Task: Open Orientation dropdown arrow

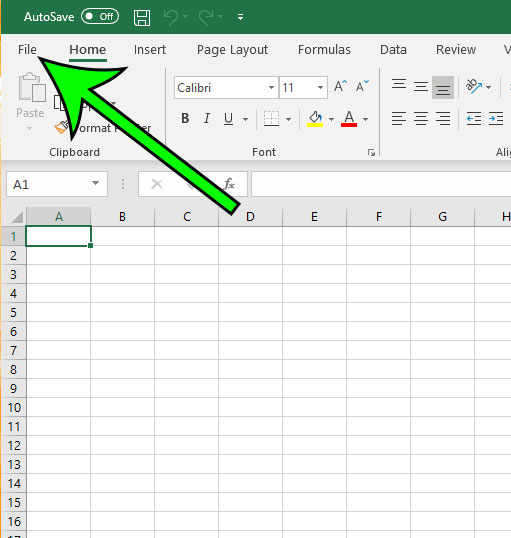Action: click(488, 87)
